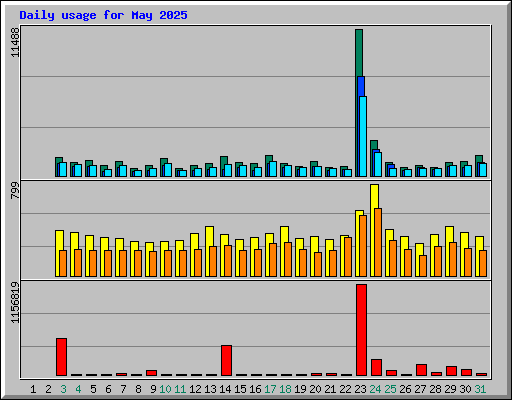The height and width of the screenshot is (400, 512).
Task: Click day label 12 on the axis
Action: coord(195,389)
